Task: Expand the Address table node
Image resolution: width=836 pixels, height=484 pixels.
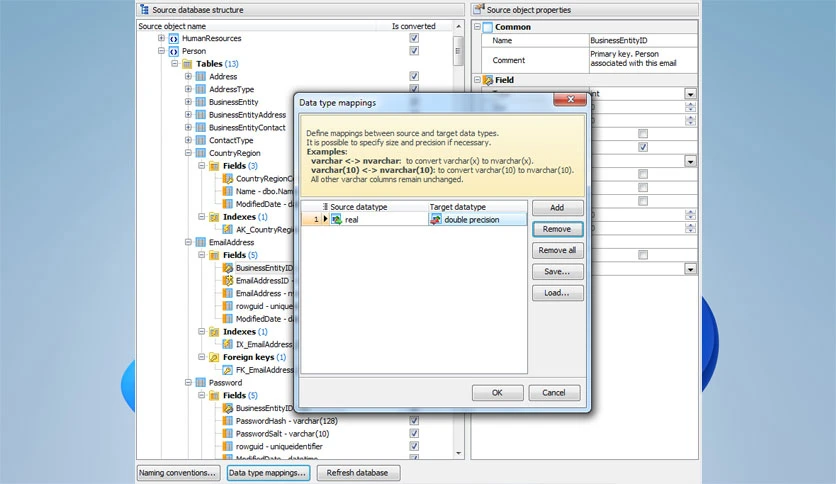Action: click(188, 77)
